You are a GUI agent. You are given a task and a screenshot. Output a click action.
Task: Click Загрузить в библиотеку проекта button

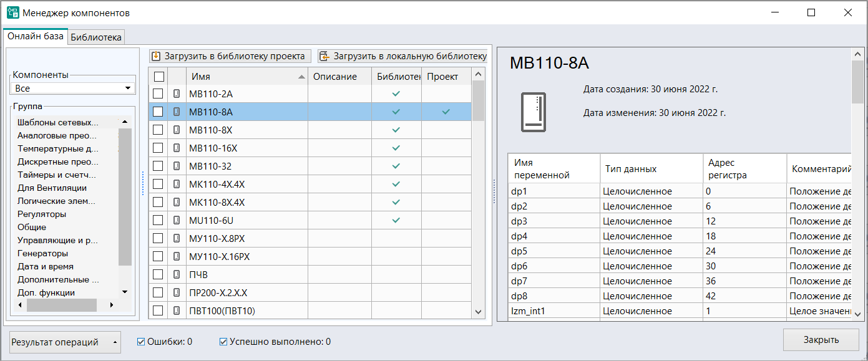pyautogui.click(x=230, y=56)
